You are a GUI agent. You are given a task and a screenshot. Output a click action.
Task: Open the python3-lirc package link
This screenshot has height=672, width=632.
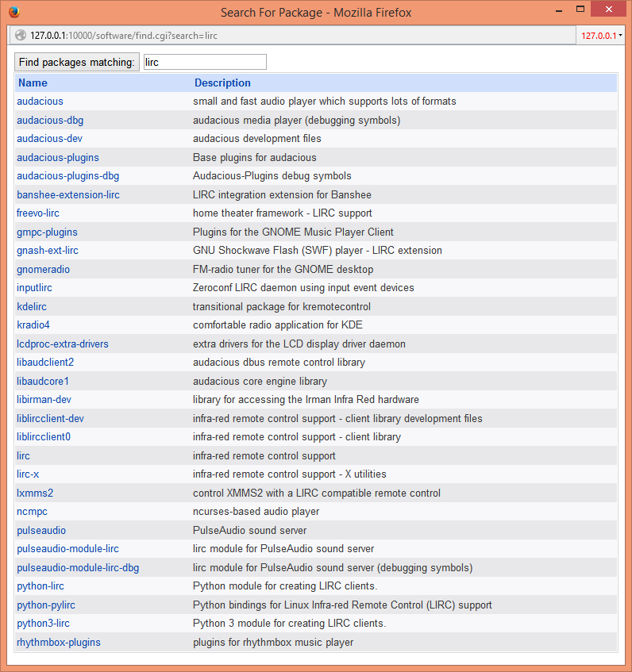[43, 623]
